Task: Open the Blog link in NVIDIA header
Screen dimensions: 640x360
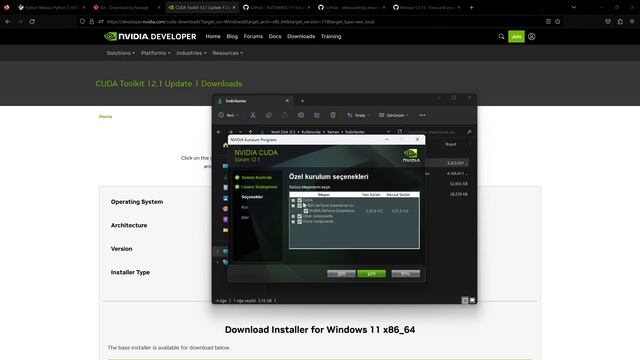Action: tap(232, 37)
